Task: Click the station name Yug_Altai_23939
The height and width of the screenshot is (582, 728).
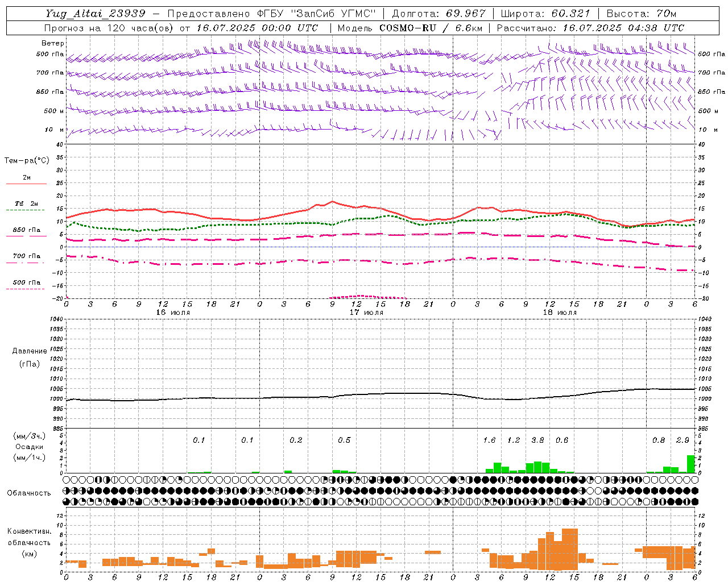Action: tap(96, 14)
